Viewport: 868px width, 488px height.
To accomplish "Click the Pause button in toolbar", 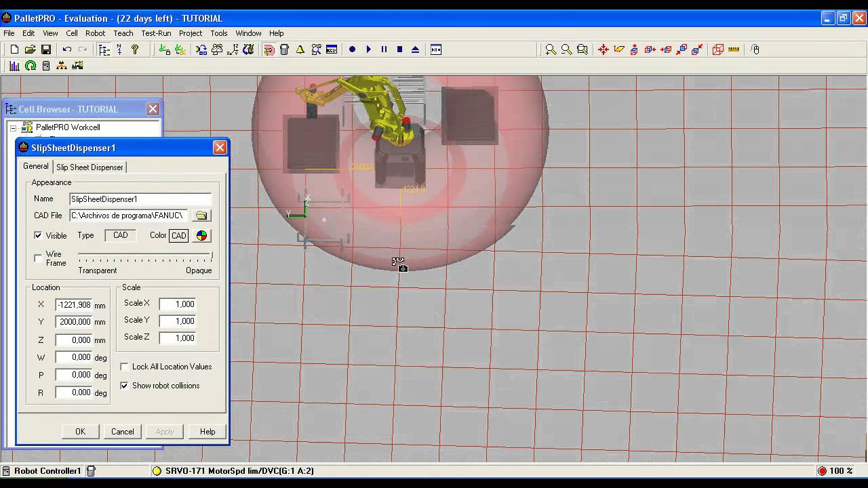I will 384,49.
